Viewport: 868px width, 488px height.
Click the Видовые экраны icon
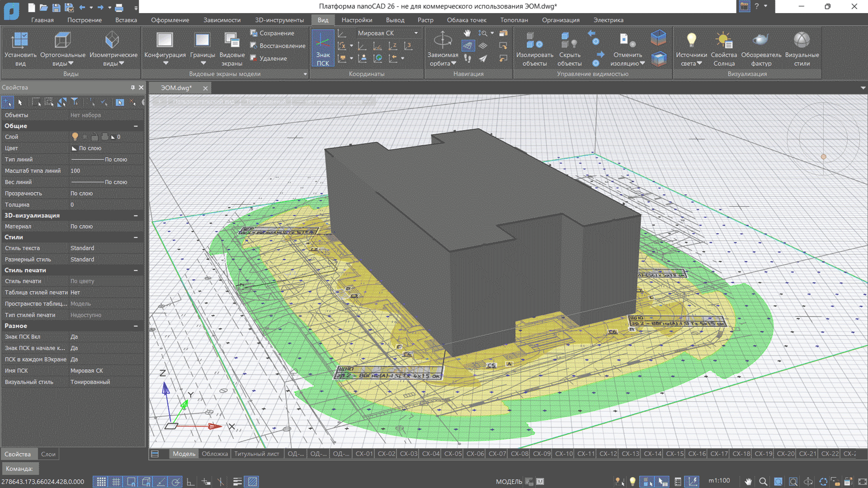coord(232,40)
